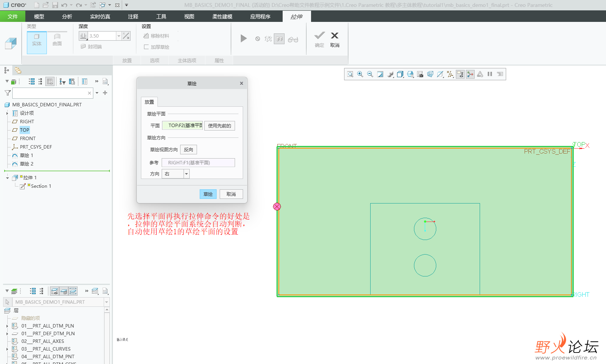This screenshot has height=364, width=606.
Task: Click the Close window X icon in quick access toolbar
Action: click(117, 5)
